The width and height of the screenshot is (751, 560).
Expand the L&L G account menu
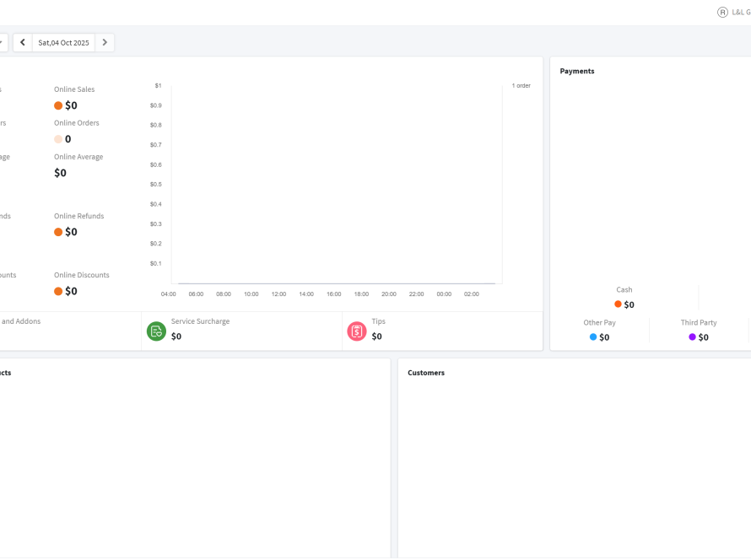click(x=741, y=13)
